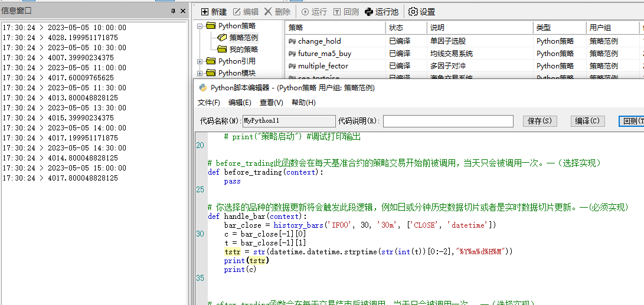Click the 均线交易系统 description cell

click(452, 53)
